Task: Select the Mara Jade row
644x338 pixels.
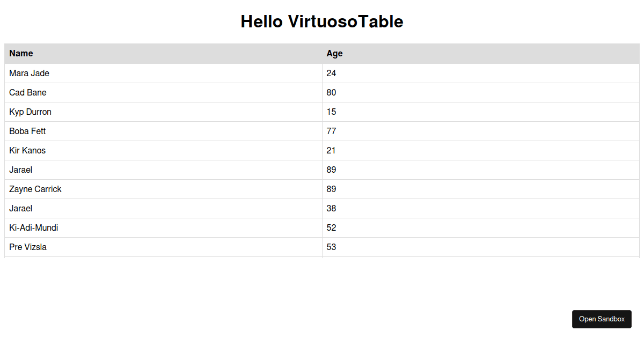Action: [161, 73]
